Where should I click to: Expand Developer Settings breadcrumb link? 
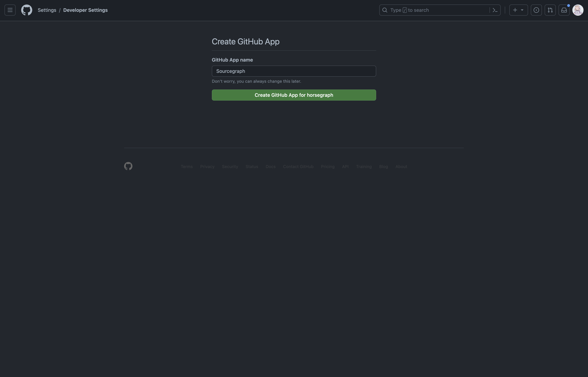click(x=85, y=8)
